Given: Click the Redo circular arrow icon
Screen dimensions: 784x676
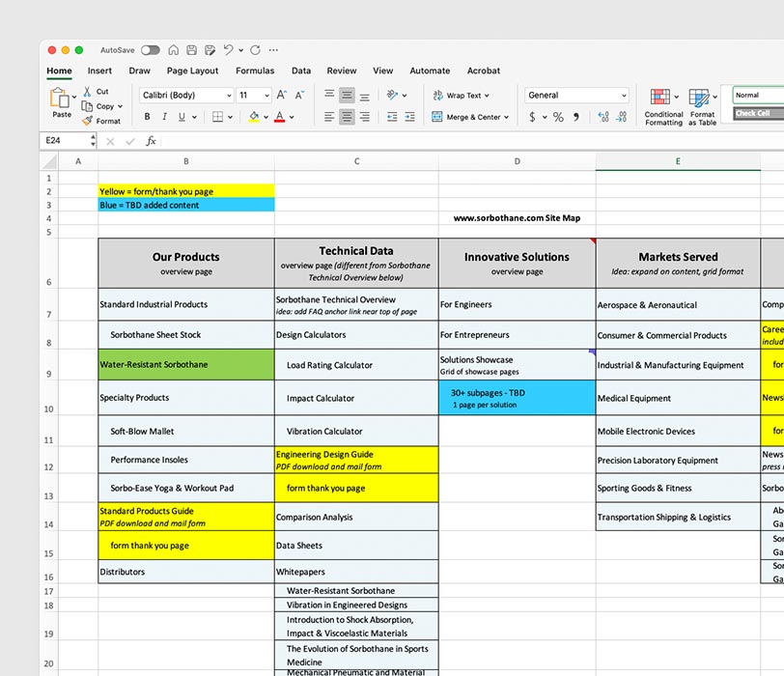Looking at the screenshot, I should [x=256, y=50].
